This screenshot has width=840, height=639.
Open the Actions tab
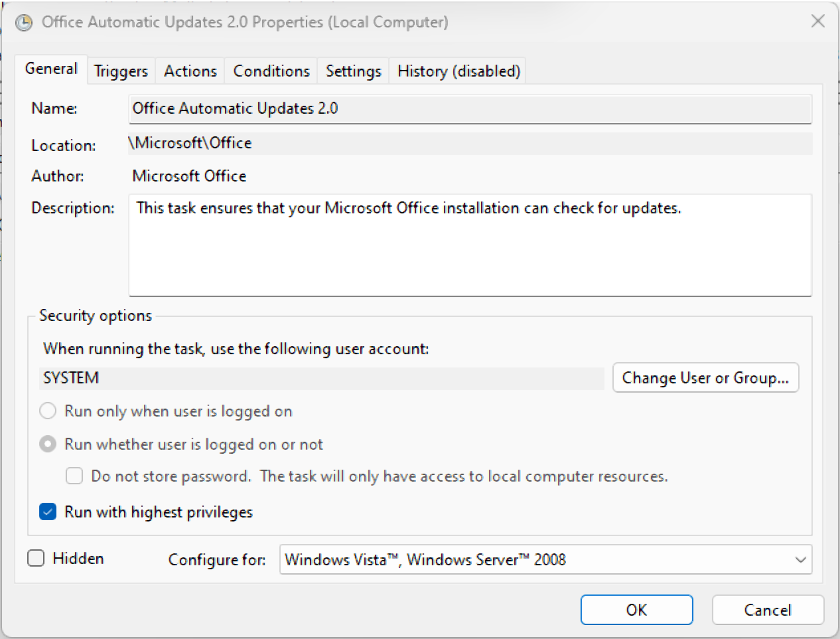pos(190,71)
